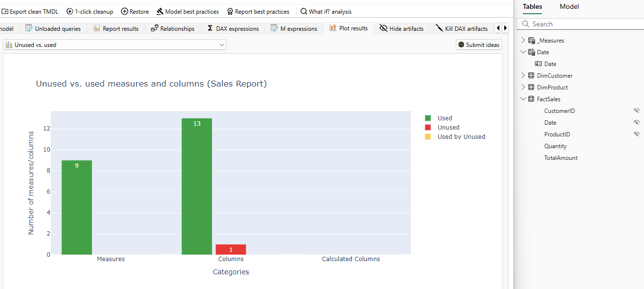Click the Submit ideas button

point(478,44)
